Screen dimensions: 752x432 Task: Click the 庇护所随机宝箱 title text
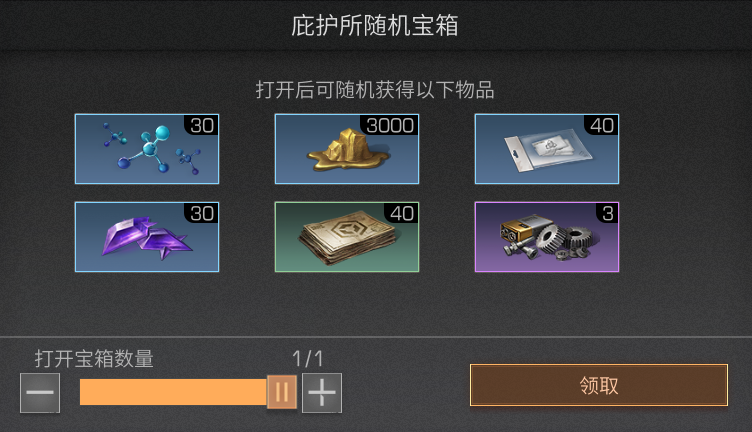(x=375, y=25)
